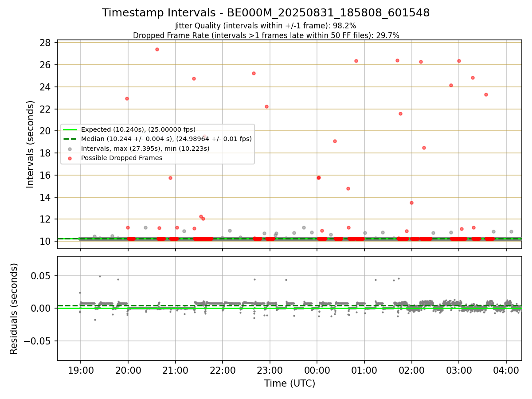Click the "Time (UTC)" x-axis label

(x=289, y=383)
